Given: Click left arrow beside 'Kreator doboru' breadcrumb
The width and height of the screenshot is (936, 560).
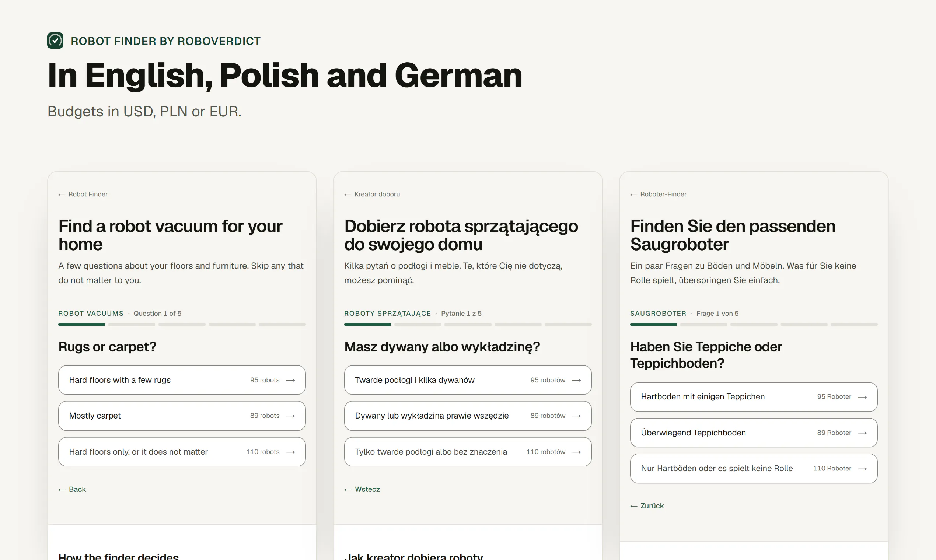Looking at the screenshot, I should point(347,195).
